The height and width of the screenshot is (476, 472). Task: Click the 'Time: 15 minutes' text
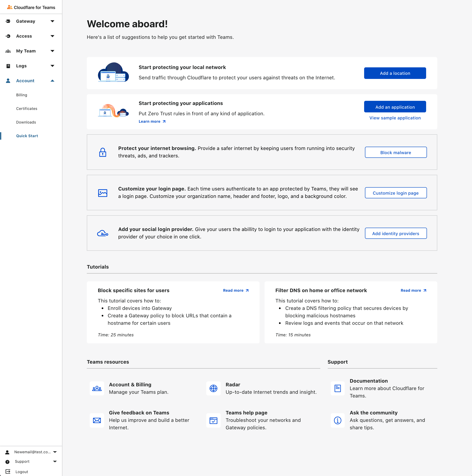(x=293, y=335)
